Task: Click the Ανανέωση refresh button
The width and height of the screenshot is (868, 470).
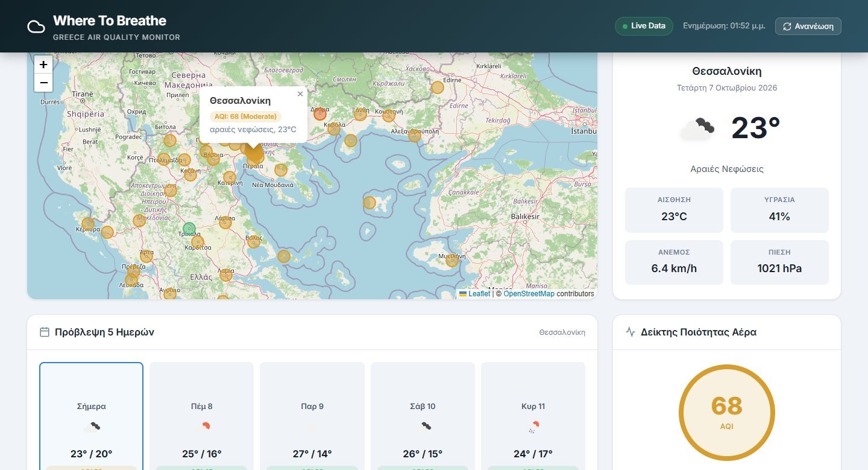Action: 808,27
